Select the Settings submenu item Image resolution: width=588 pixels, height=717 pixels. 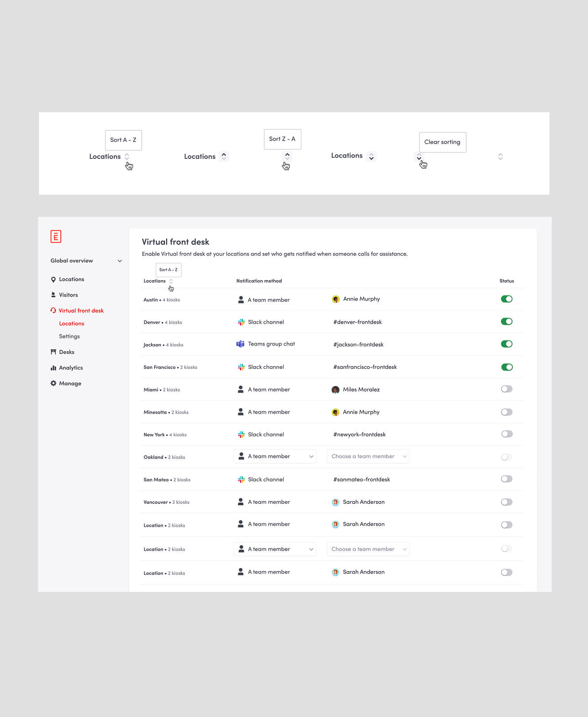70,337
